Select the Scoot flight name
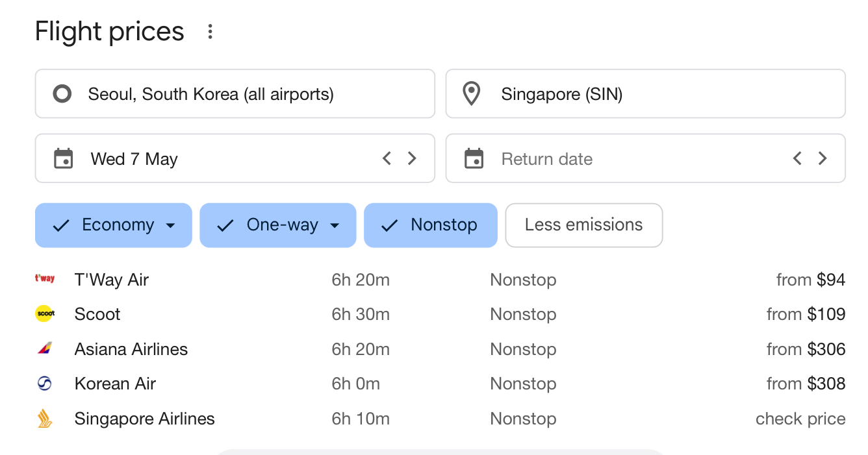Screen dimensions: 868x455 [97, 314]
